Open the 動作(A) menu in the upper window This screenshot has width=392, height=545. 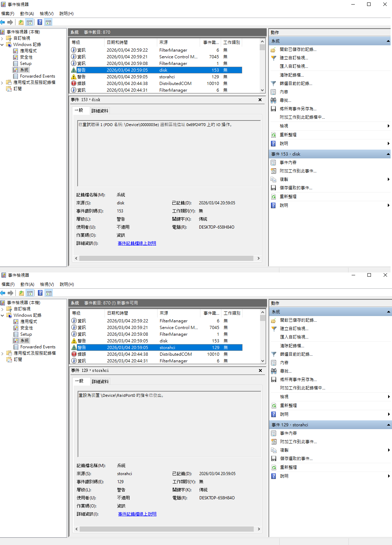point(27,14)
